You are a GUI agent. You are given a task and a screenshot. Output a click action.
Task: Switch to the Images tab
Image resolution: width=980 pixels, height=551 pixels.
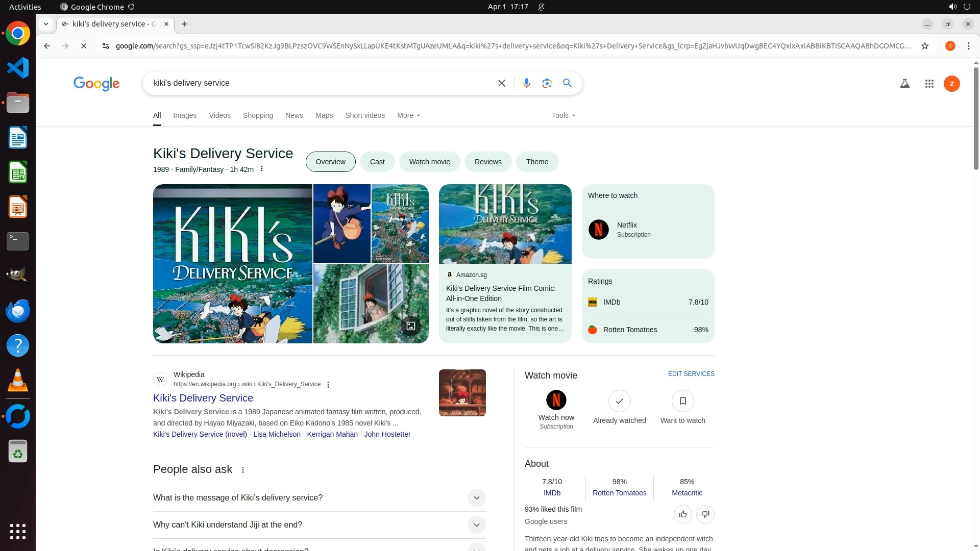coord(185,115)
